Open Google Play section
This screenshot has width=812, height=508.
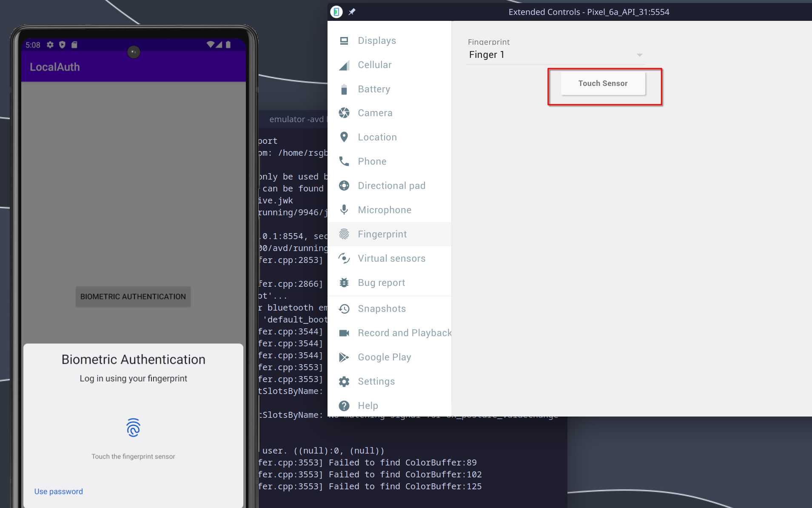[x=384, y=357]
